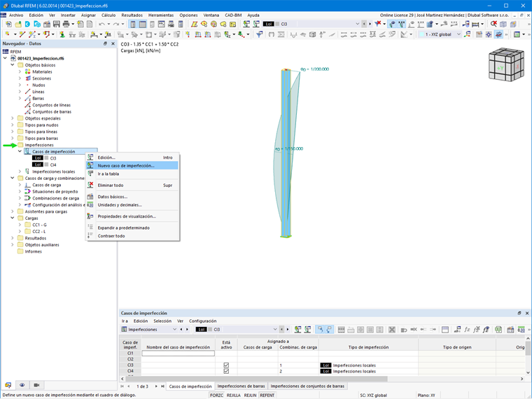Open Configuración menu in table panel

point(203,321)
